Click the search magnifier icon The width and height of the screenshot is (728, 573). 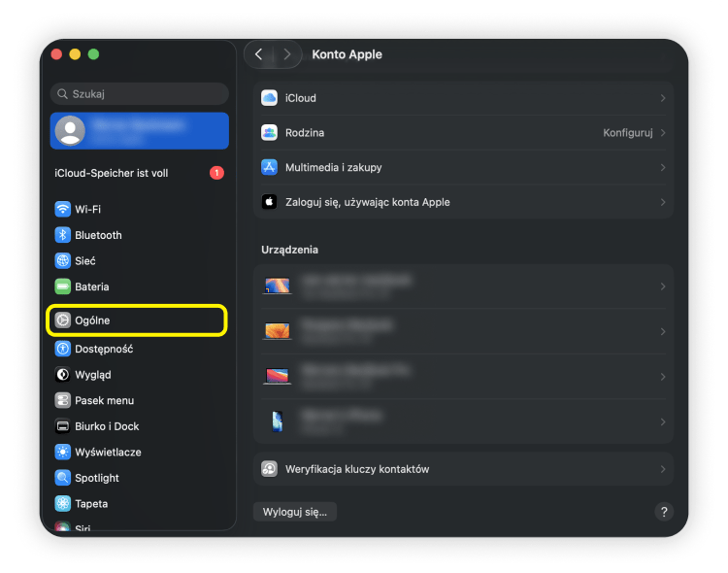point(63,94)
